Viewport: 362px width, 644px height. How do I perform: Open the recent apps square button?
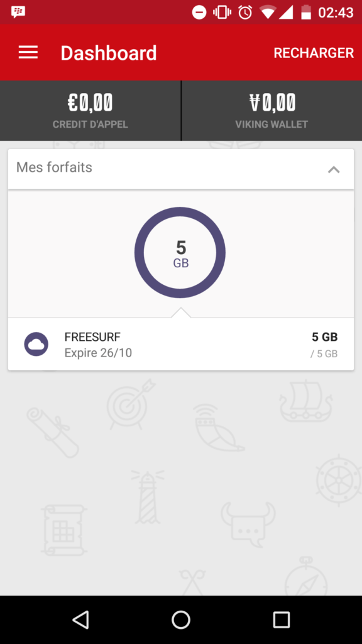coord(281,619)
